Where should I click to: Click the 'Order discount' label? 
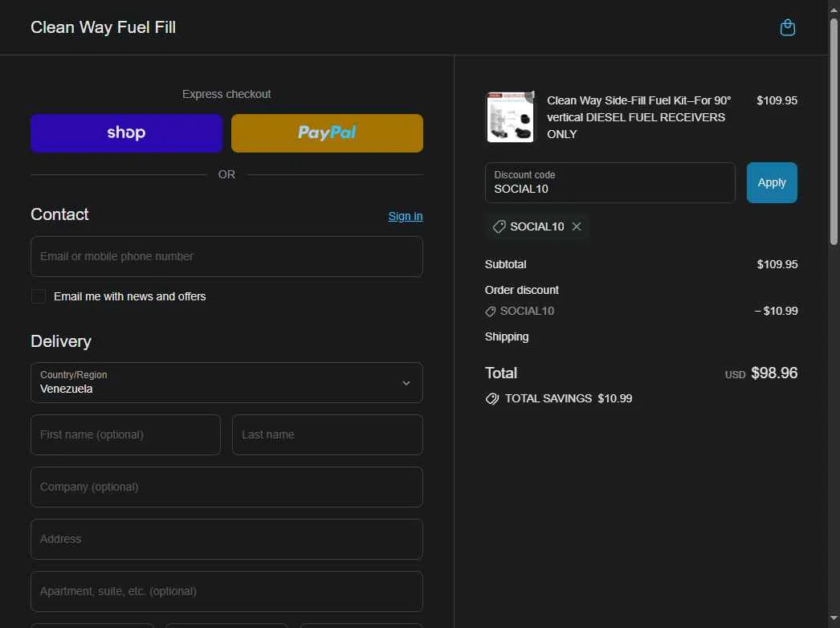click(522, 290)
